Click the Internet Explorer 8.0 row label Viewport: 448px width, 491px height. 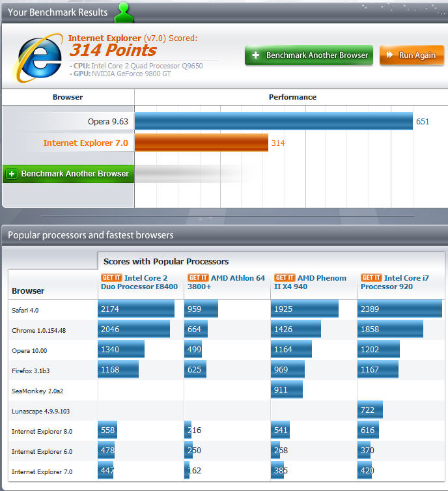(42, 432)
